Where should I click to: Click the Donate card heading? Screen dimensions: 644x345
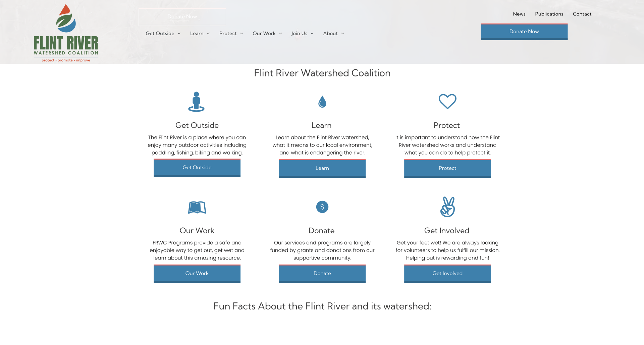point(321,231)
